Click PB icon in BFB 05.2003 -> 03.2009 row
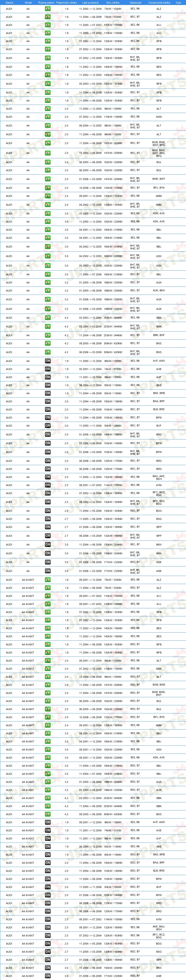 (x=48, y=84)
